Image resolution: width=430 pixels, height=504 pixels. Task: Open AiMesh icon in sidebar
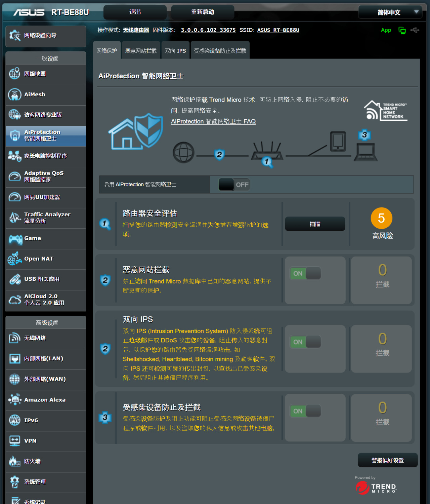[14, 94]
